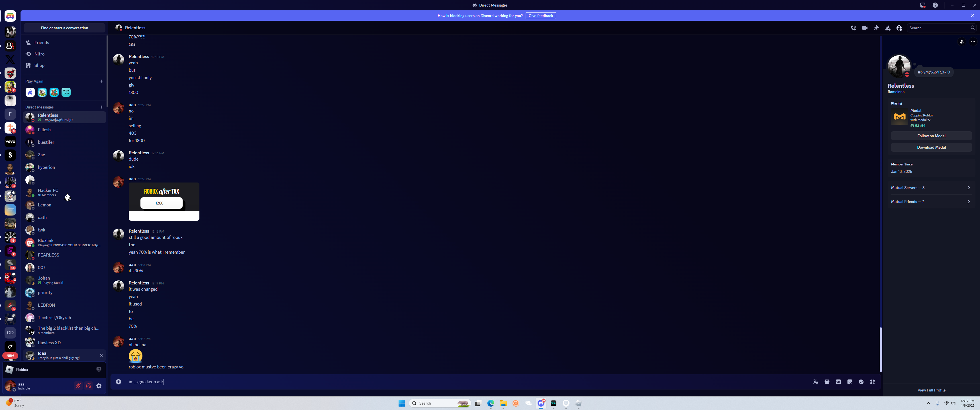Image resolution: width=980 pixels, height=410 pixels.
Task: Toggle microphone mute in user panel
Action: 78,386
